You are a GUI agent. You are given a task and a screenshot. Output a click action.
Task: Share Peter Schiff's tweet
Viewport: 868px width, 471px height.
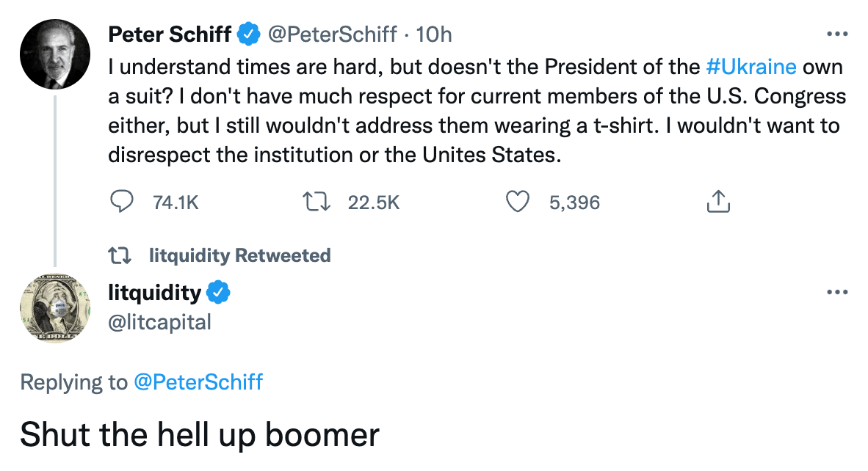(x=718, y=202)
